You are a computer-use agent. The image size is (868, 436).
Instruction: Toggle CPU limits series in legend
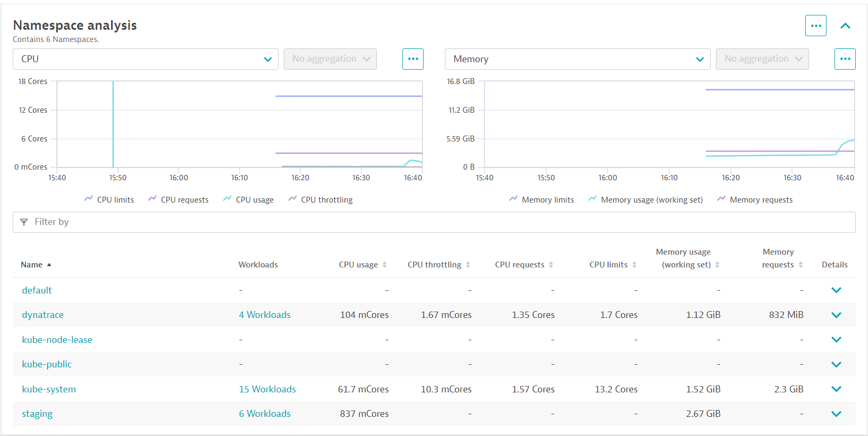pyautogui.click(x=109, y=199)
